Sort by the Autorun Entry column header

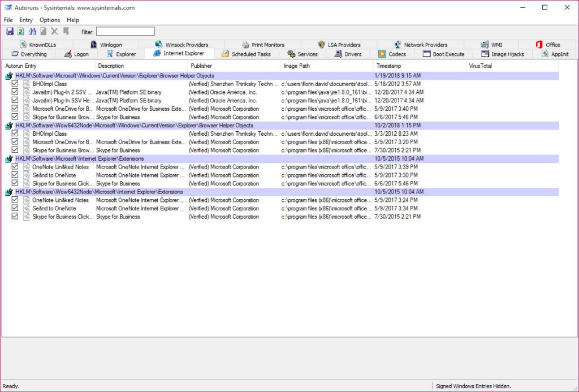click(49, 66)
